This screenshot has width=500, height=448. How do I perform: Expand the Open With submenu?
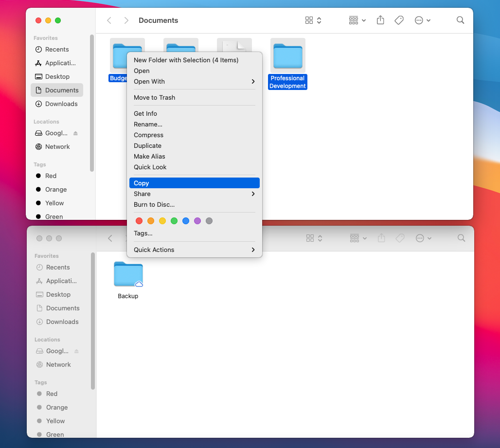point(195,81)
